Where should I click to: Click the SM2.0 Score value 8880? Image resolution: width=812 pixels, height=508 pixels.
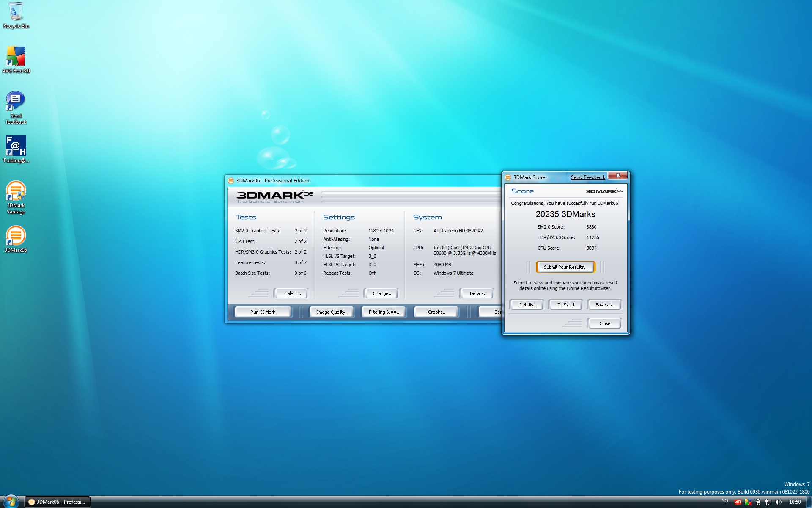point(591,227)
